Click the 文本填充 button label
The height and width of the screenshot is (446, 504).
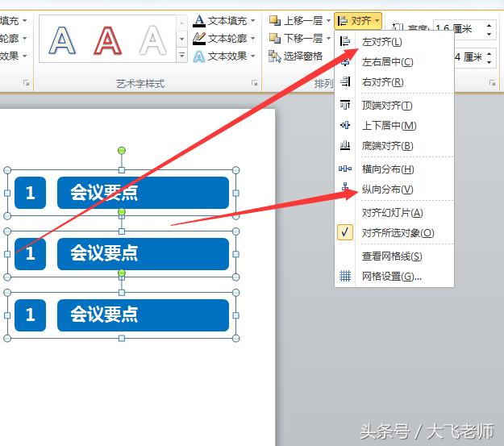pyautogui.click(x=227, y=21)
